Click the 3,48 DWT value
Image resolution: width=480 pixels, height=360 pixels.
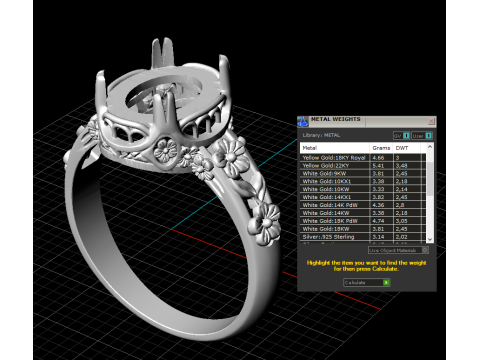[401, 166]
